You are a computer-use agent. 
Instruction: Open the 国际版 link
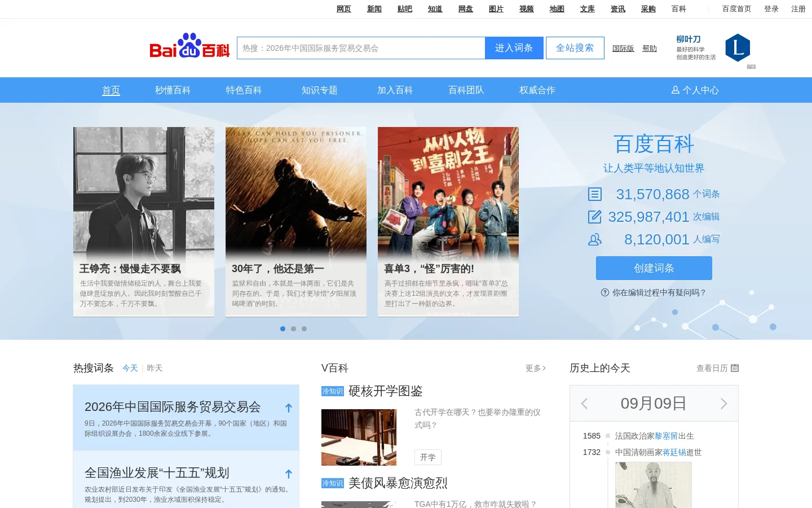pyautogui.click(x=623, y=49)
